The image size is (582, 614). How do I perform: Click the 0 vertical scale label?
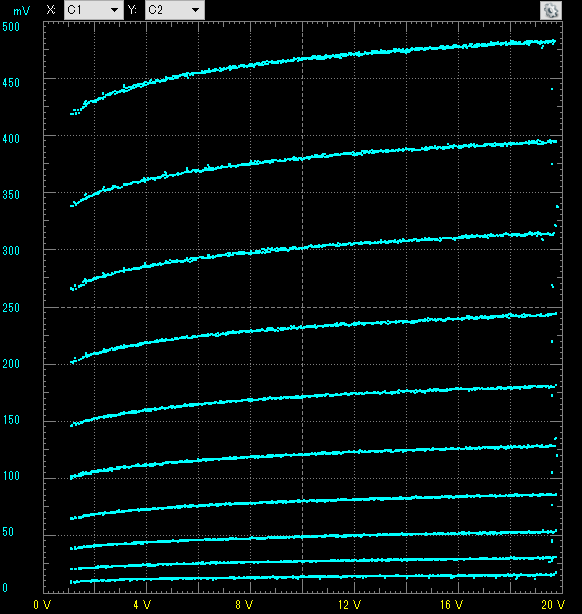pos(5,588)
